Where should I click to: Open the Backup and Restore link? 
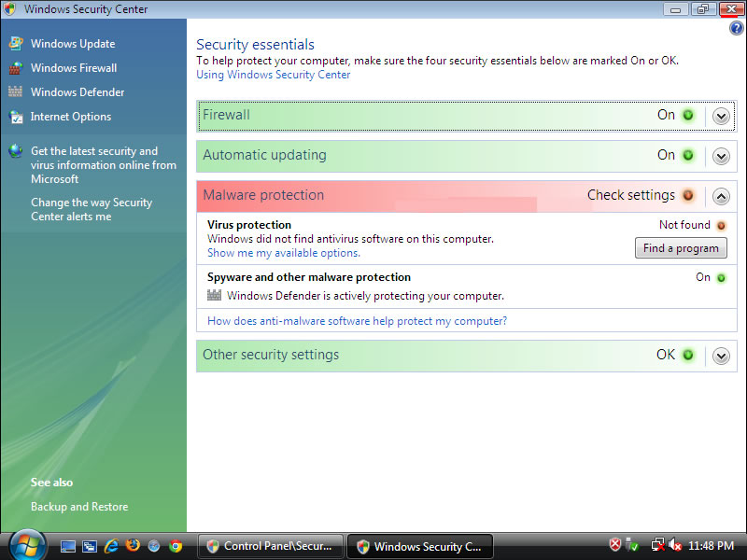(x=79, y=507)
